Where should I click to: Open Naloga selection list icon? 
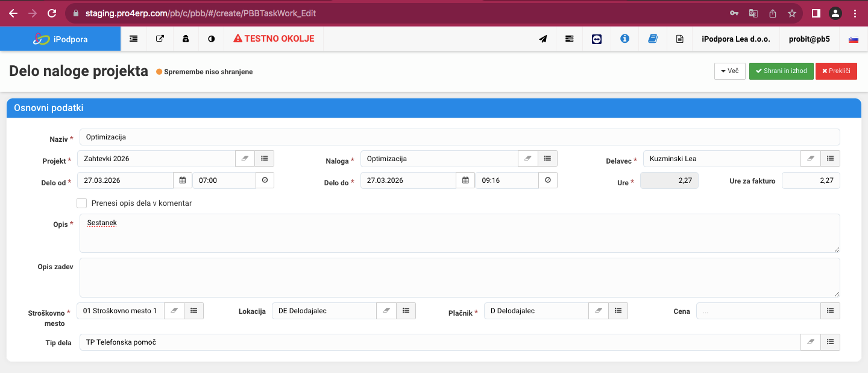coord(547,159)
